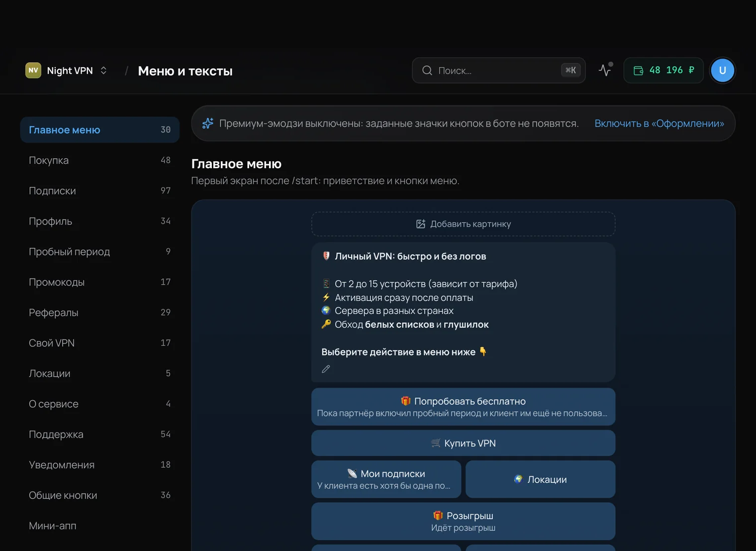Click the 48 196 ₽ balance button
The width and height of the screenshot is (756, 551).
coord(663,70)
